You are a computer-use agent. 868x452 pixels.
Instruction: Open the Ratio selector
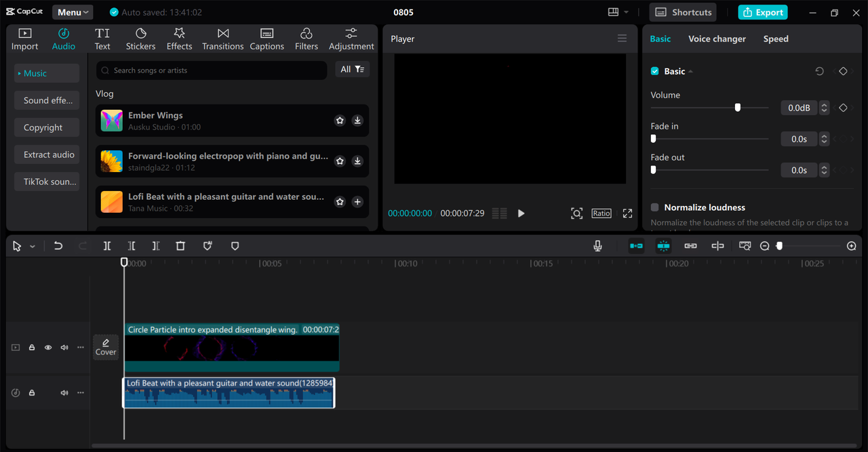(x=601, y=213)
